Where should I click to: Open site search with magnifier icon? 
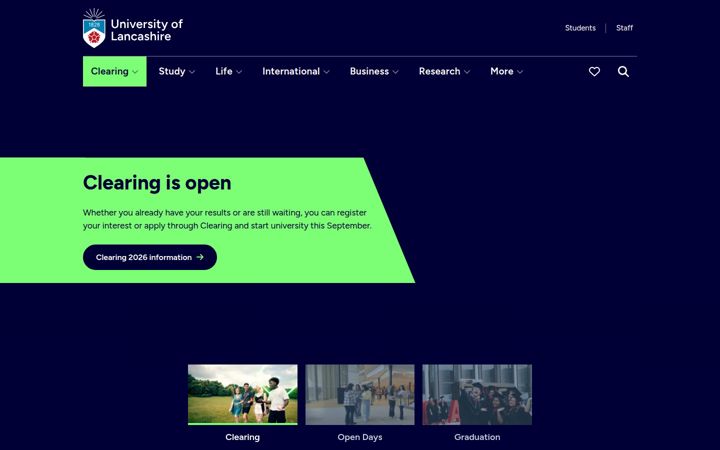tap(623, 72)
